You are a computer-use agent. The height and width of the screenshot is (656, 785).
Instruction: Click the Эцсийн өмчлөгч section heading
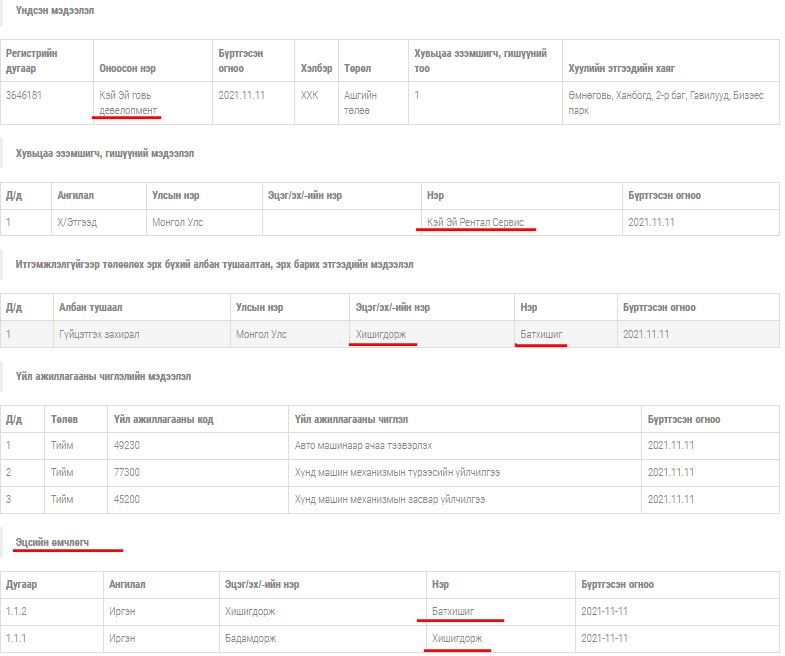52,542
